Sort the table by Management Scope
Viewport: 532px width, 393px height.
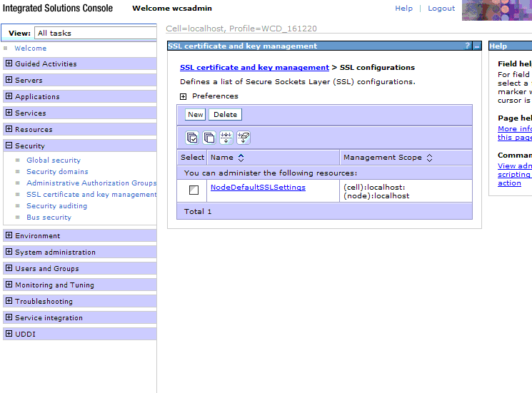tap(430, 158)
